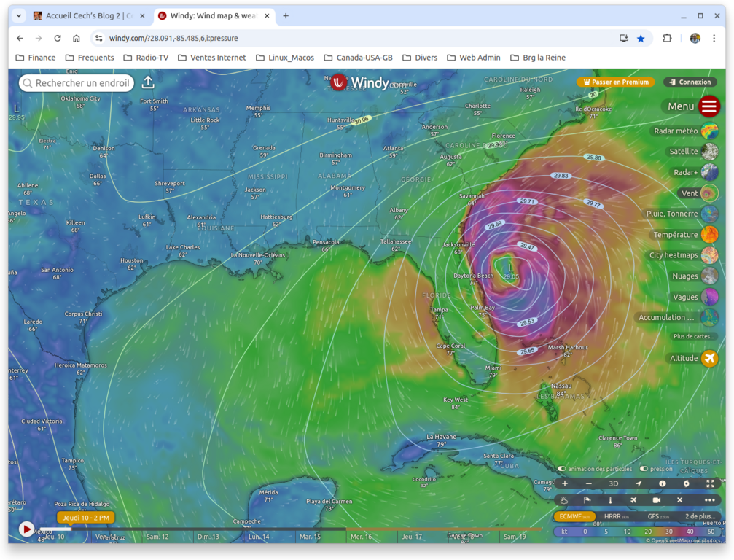Show the Vagues waves layer

(709, 297)
